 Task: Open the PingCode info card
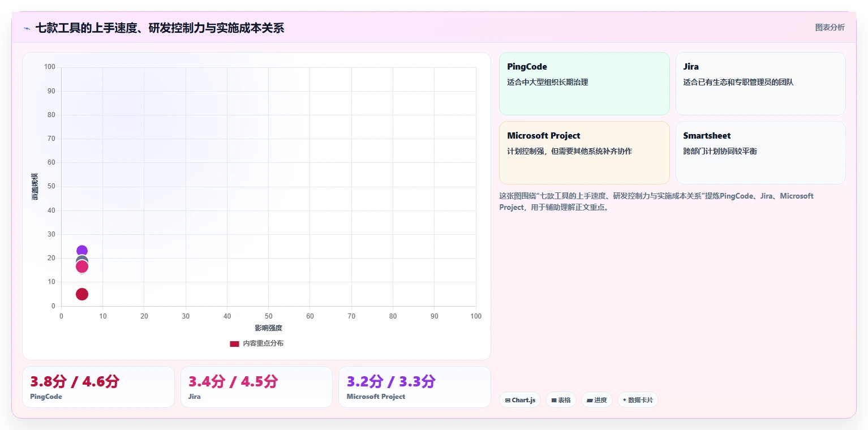(x=584, y=84)
